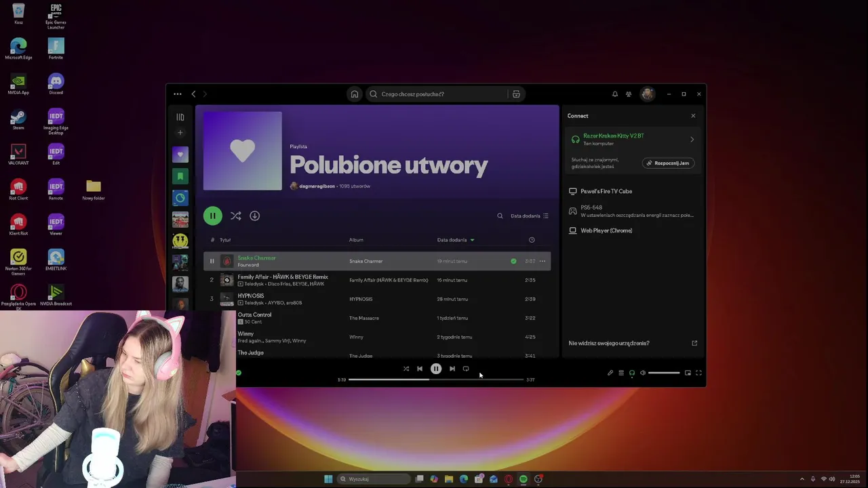Open Browse icon inside search bar
The width and height of the screenshot is (868, 488).
pos(516,94)
